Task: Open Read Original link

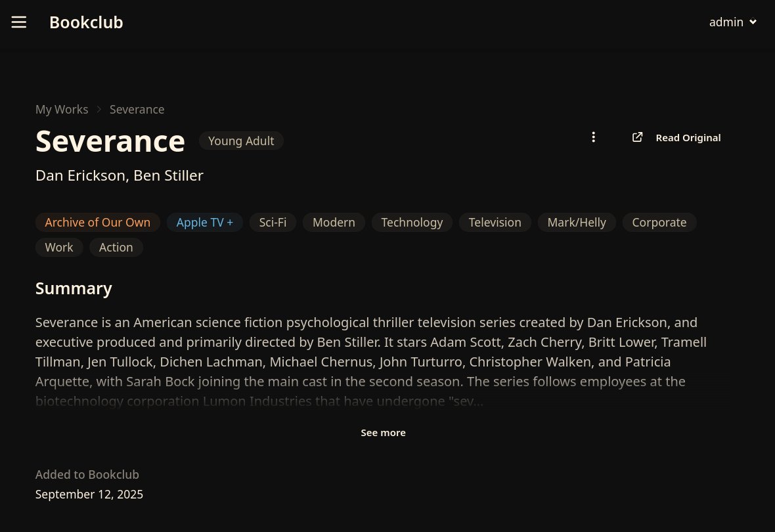Action: click(688, 138)
